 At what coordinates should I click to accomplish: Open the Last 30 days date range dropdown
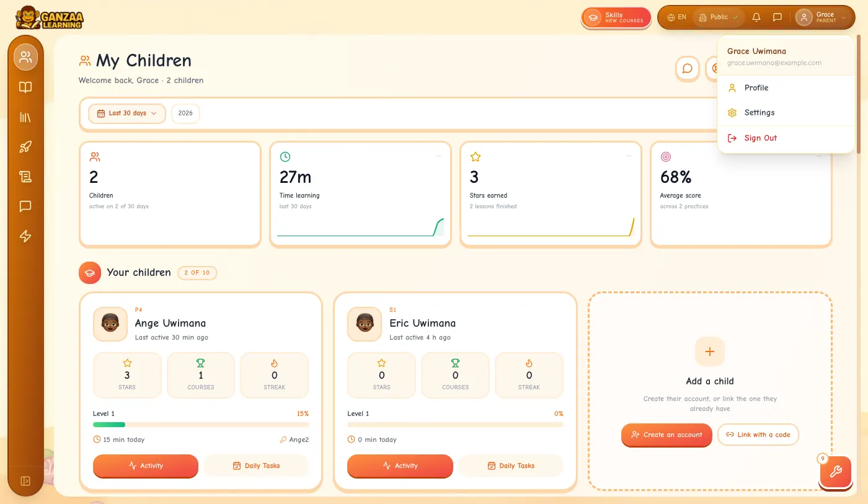point(127,113)
